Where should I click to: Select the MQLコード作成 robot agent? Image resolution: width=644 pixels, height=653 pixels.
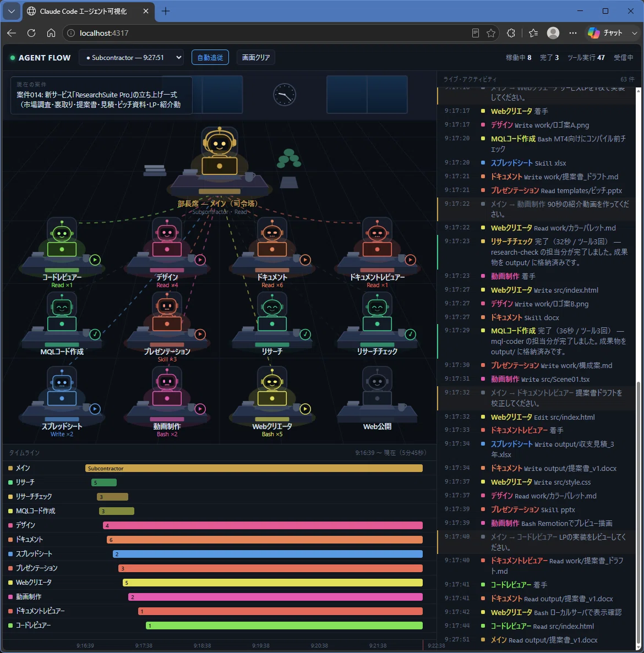tap(62, 312)
